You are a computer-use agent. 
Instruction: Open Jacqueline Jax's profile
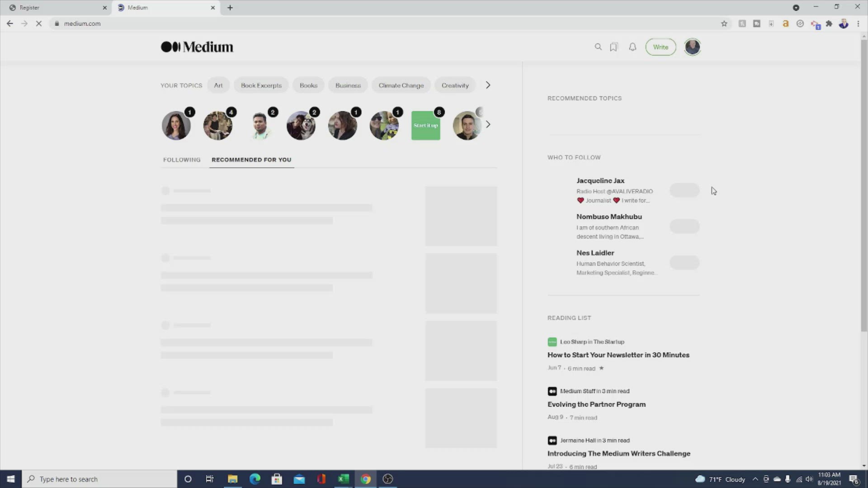(600, 181)
